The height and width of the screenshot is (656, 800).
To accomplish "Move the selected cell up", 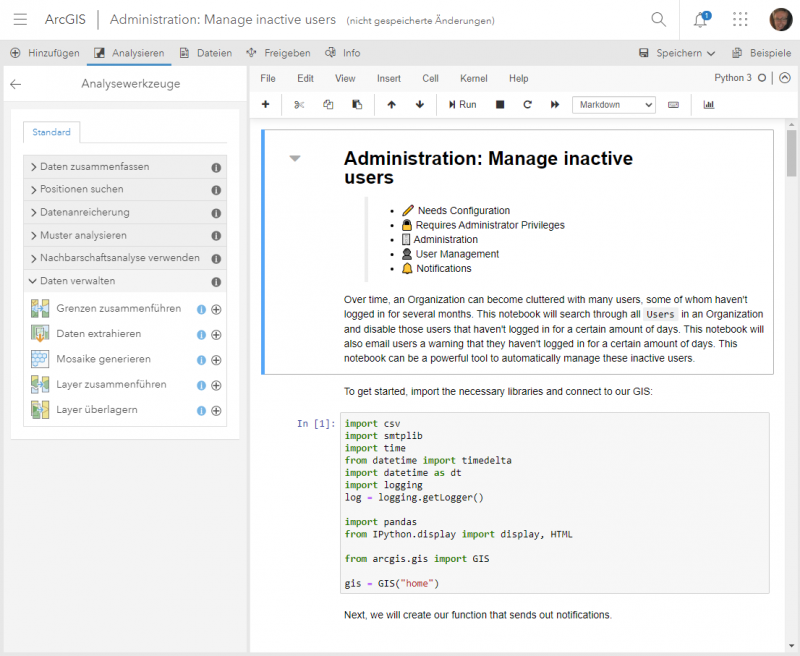I will click(x=390, y=104).
